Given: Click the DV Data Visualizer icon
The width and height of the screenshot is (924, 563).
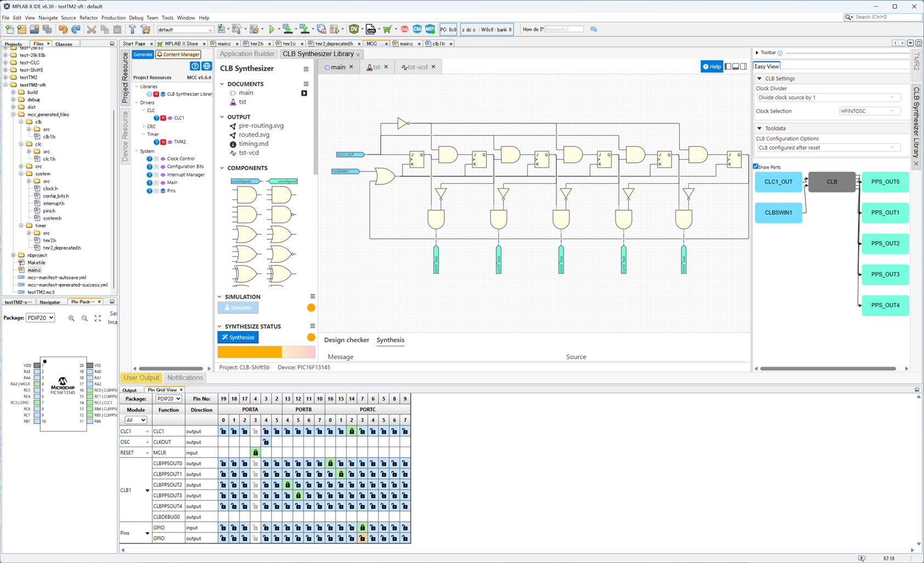Looking at the screenshot, I should click(354, 29).
